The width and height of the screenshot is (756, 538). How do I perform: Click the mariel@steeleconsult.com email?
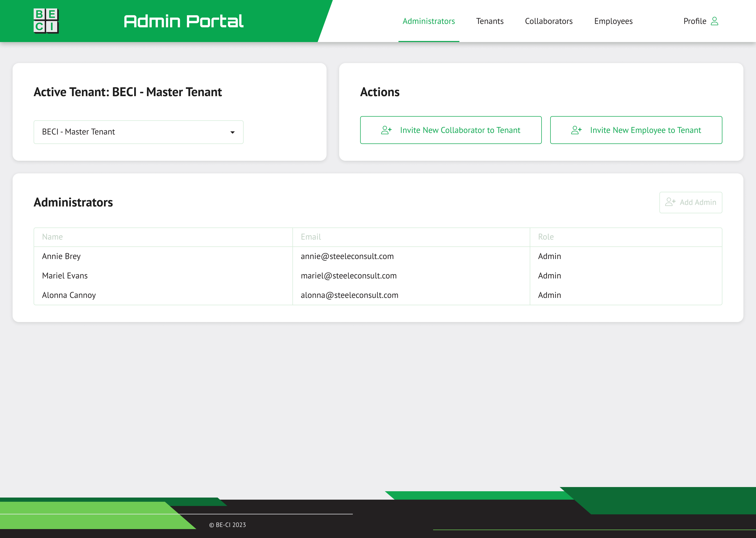pyautogui.click(x=348, y=276)
